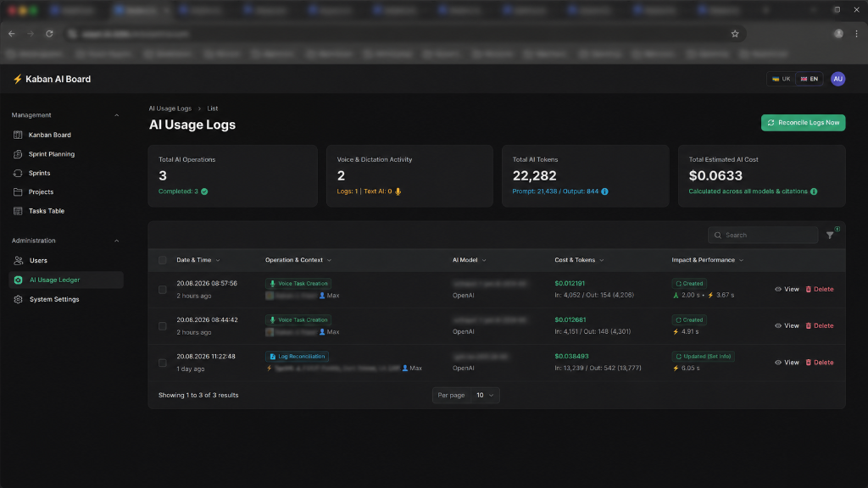Click the Created badge in 08:57:56 row
The height and width of the screenshot is (488, 868).
689,283
